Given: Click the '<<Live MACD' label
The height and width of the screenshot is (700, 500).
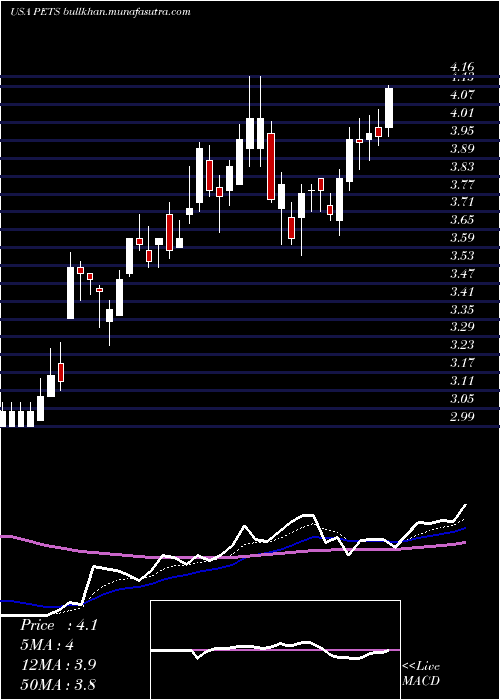Looking at the screenshot, I should 421,674.
